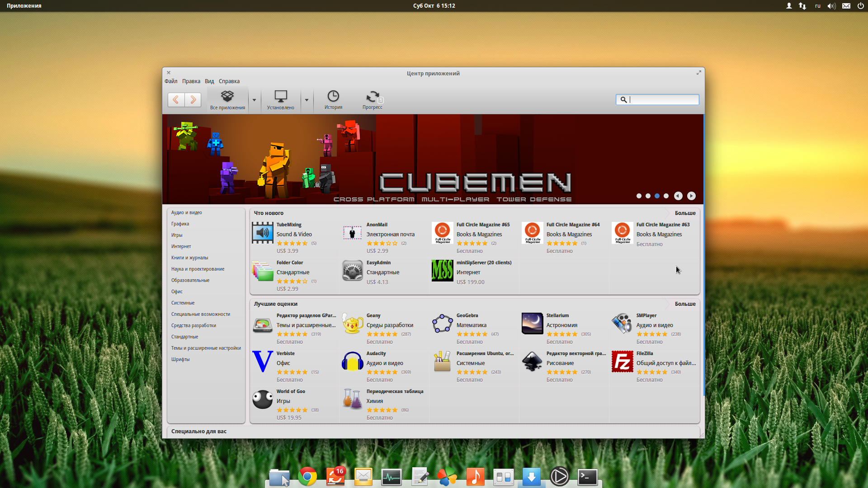
Task: Open the Правка menu
Action: (x=191, y=81)
